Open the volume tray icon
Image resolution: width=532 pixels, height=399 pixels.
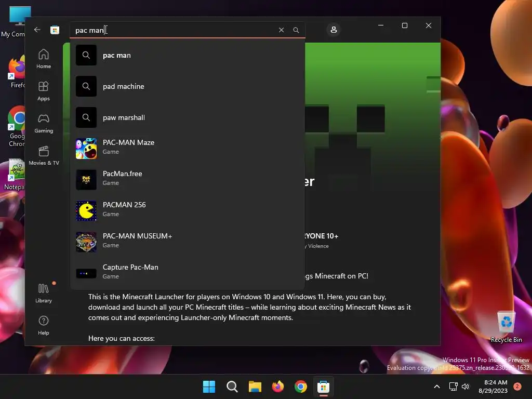coord(465,387)
